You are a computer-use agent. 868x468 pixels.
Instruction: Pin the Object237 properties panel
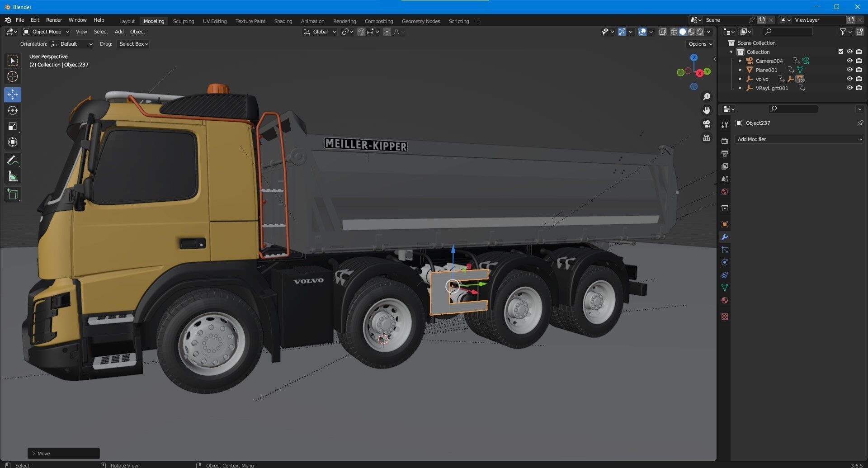point(860,123)
